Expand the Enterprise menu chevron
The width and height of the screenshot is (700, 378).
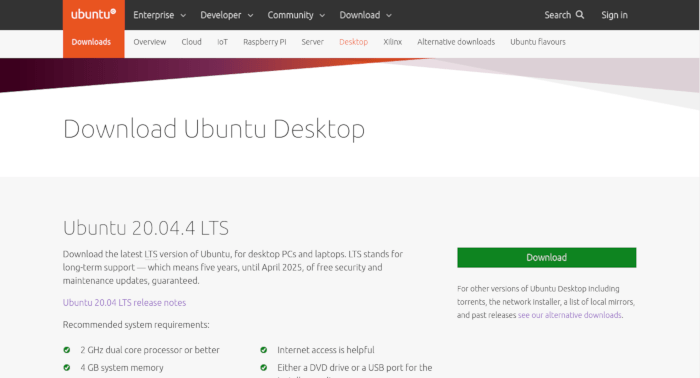[183, 16]
